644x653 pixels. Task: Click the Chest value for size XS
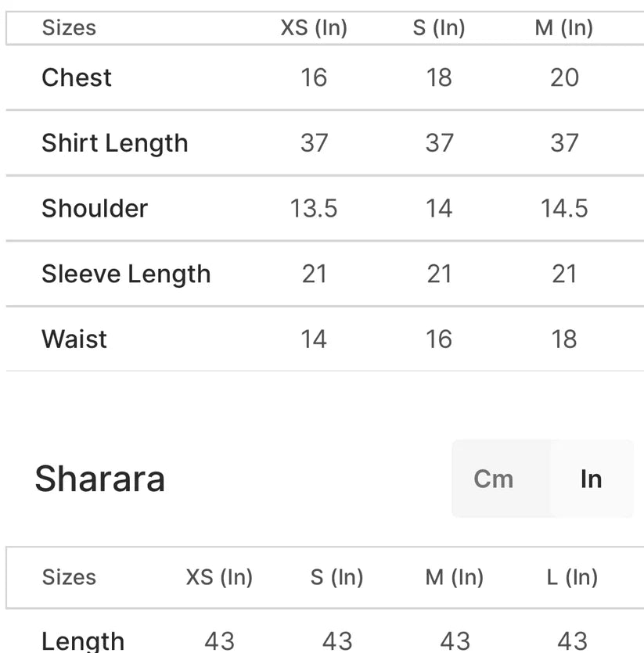point(314,77)
